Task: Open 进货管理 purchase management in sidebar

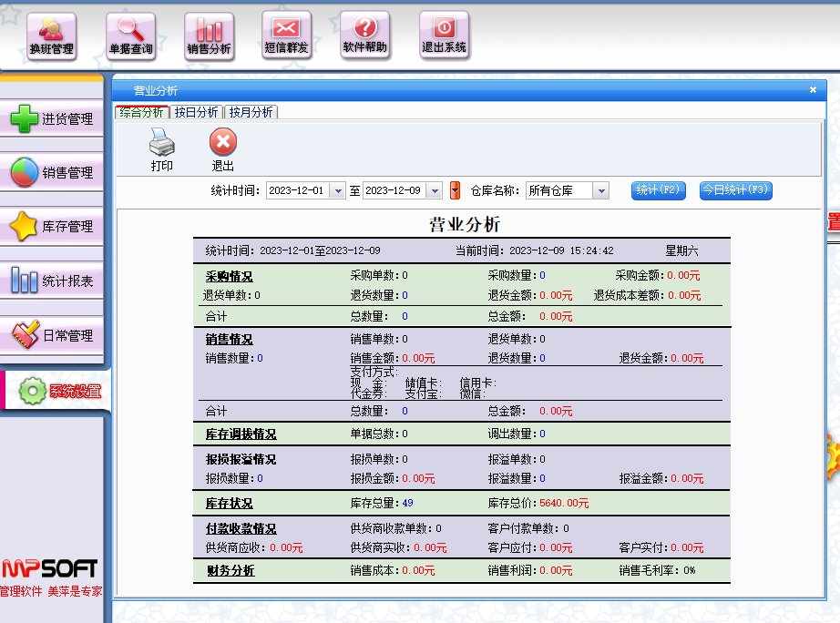Action: pos(53,118)
